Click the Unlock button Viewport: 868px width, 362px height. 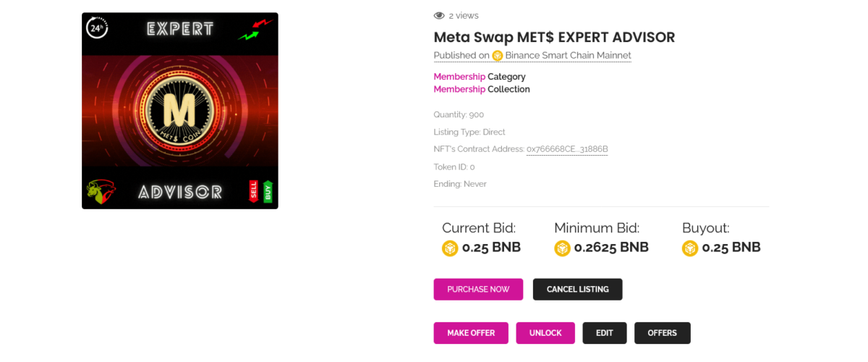(545, 333)
